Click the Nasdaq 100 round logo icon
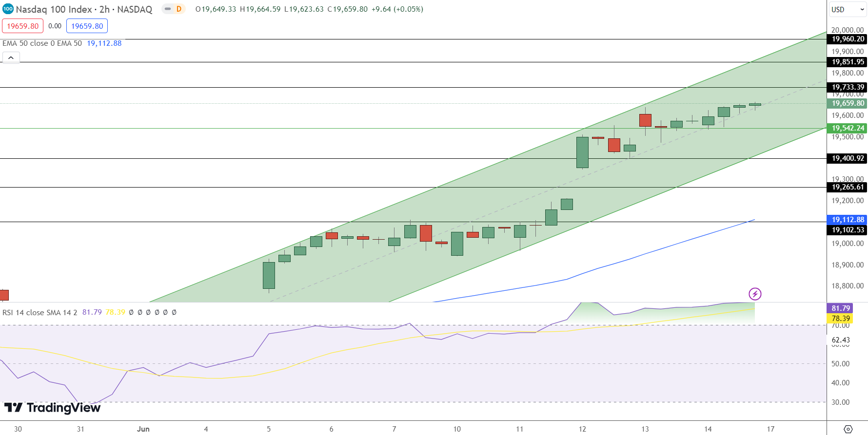The height and width of the screenshot is (435, 868). [x=8, y=9]
